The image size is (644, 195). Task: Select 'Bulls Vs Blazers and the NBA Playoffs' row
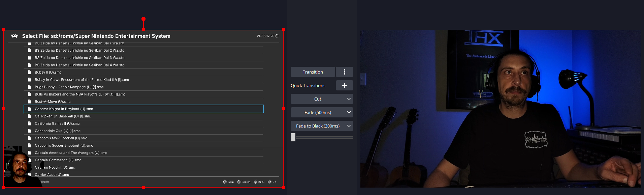tap(143, 94)
